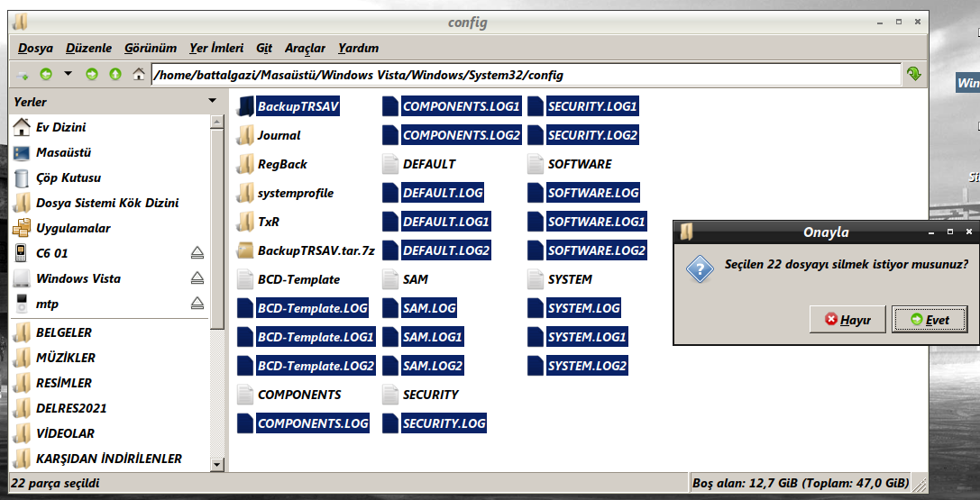Select the SECURITY file icon
Viewport: 980px width, 500px height.
(x=390, y=395)
